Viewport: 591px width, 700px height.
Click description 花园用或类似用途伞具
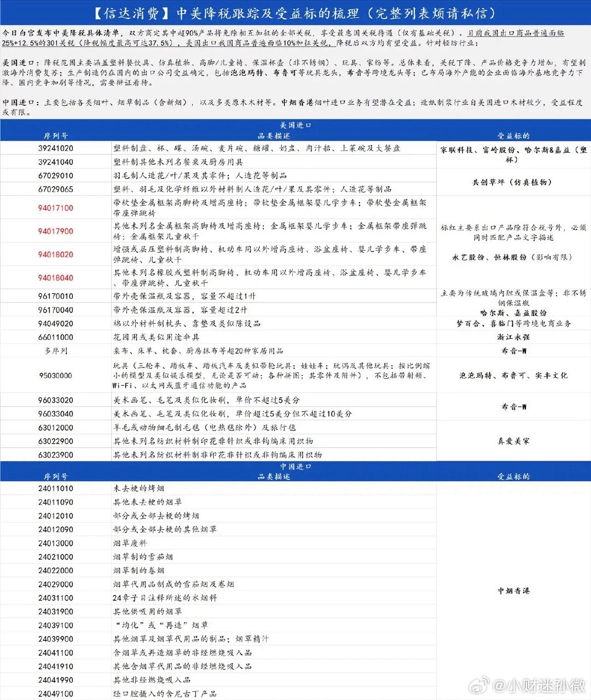tap(157, 337)
